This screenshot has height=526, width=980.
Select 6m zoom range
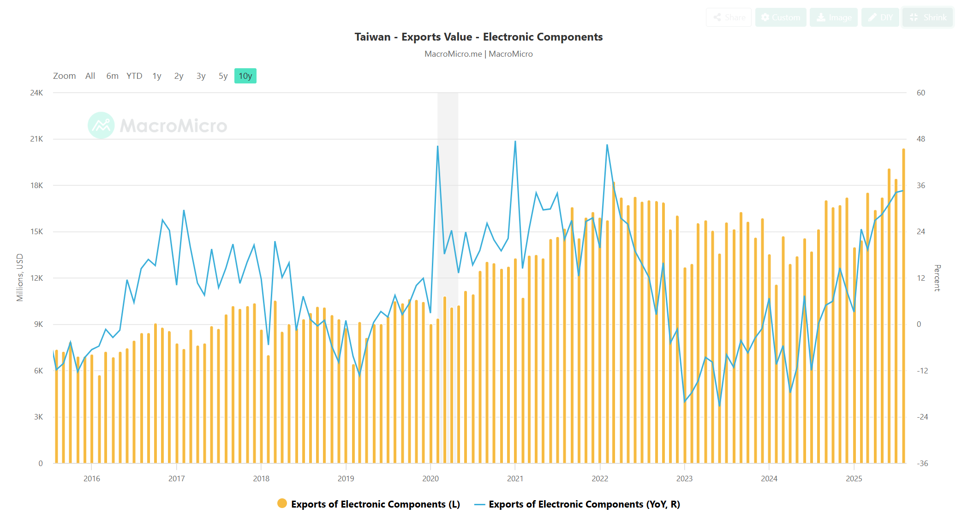112,76
